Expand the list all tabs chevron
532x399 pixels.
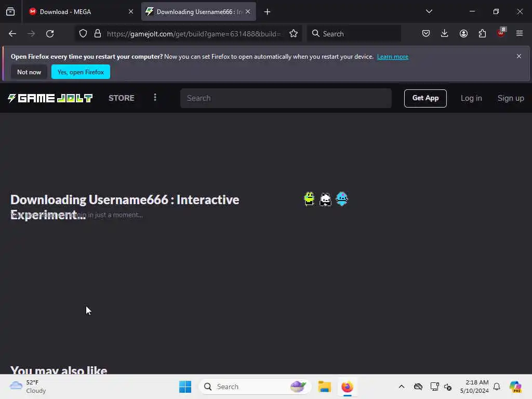pyautogui.click(x=429, y=11)
